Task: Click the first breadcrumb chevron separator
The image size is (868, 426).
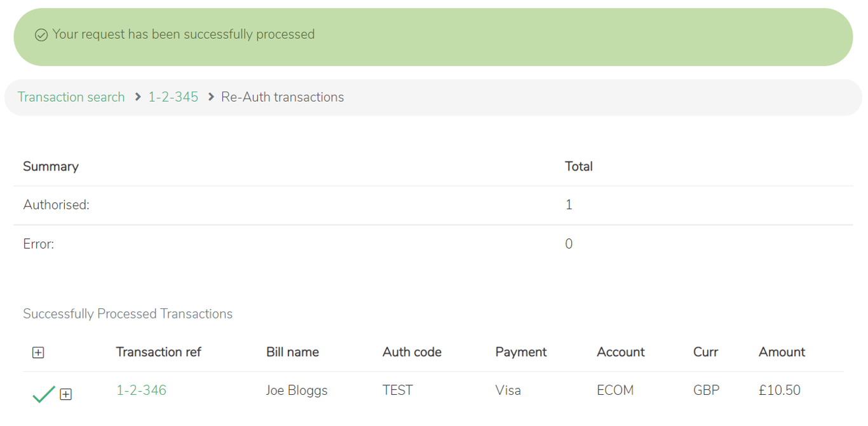Action: coord(138,97)
